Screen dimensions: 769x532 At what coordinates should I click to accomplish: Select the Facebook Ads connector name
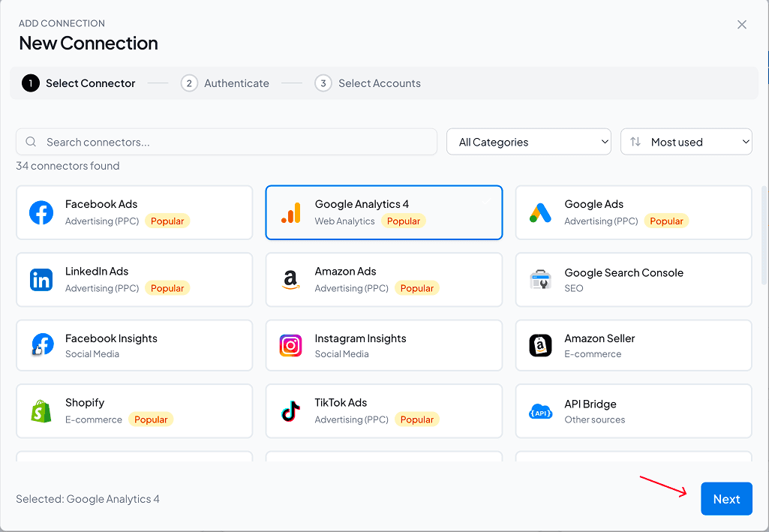click(x=101, y=204)
